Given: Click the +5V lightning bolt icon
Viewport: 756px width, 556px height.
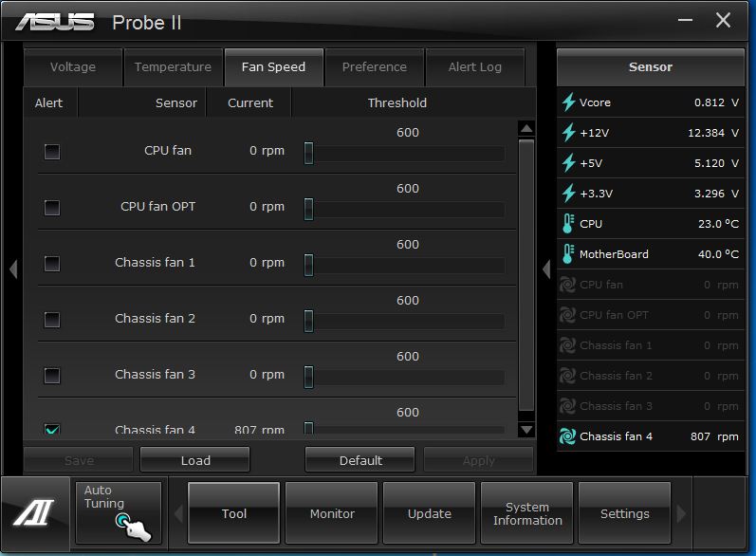Looking at the screenshot, I should [x=569, y=163].
